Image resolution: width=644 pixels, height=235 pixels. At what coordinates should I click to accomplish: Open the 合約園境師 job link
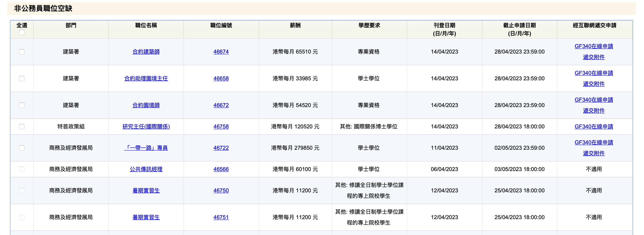click(146, 105)
